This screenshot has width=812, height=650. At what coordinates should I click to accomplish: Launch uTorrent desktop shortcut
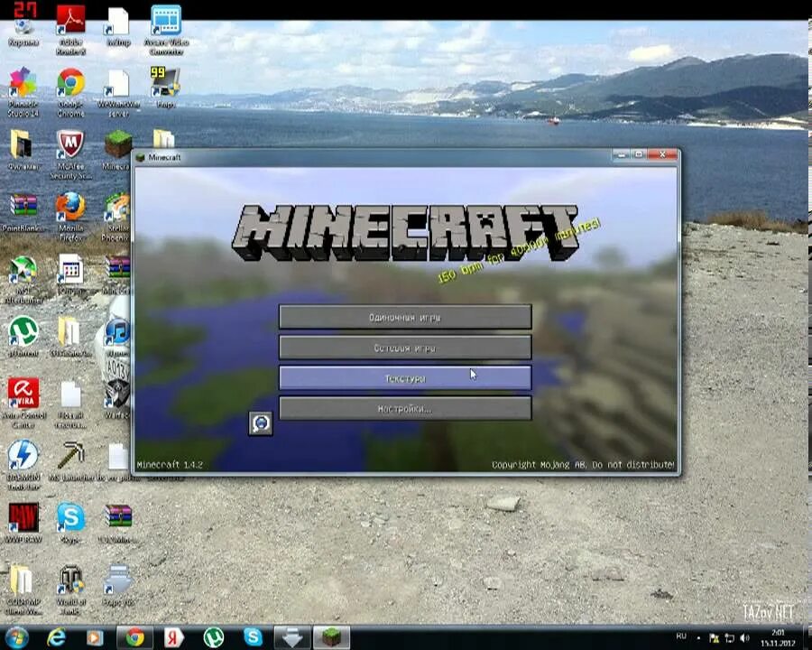click(x=23, y=336)
